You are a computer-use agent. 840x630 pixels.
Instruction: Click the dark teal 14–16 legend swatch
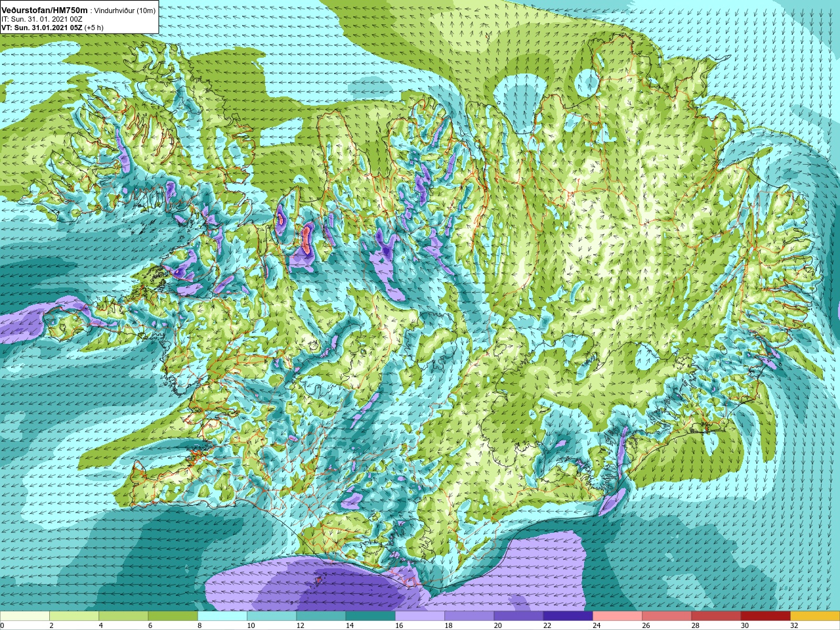click(x=370, y=616)
